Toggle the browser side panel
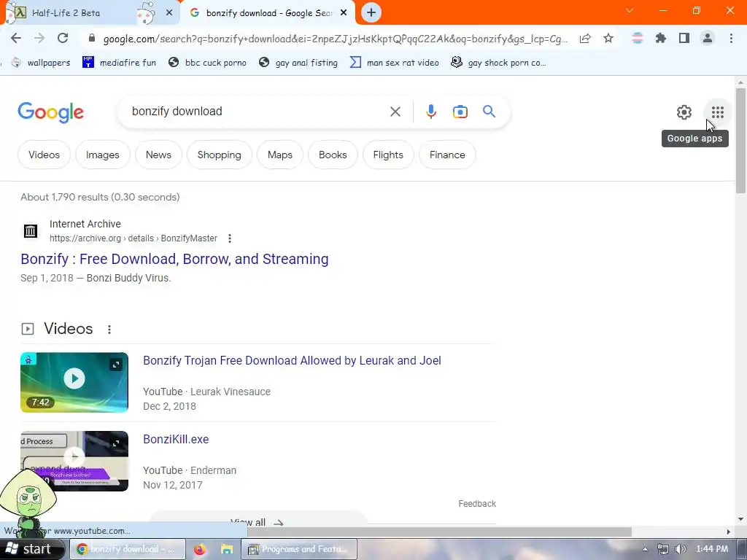747x560 pixels. pos(684,38)
